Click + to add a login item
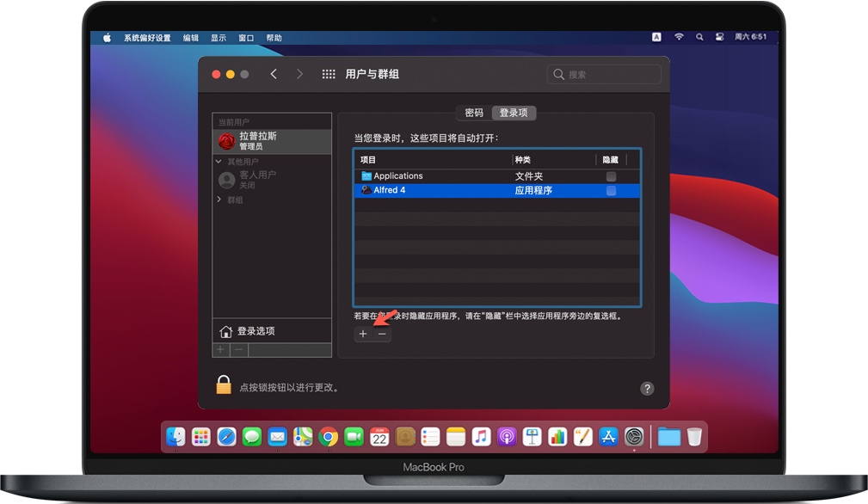 (362, 334)
